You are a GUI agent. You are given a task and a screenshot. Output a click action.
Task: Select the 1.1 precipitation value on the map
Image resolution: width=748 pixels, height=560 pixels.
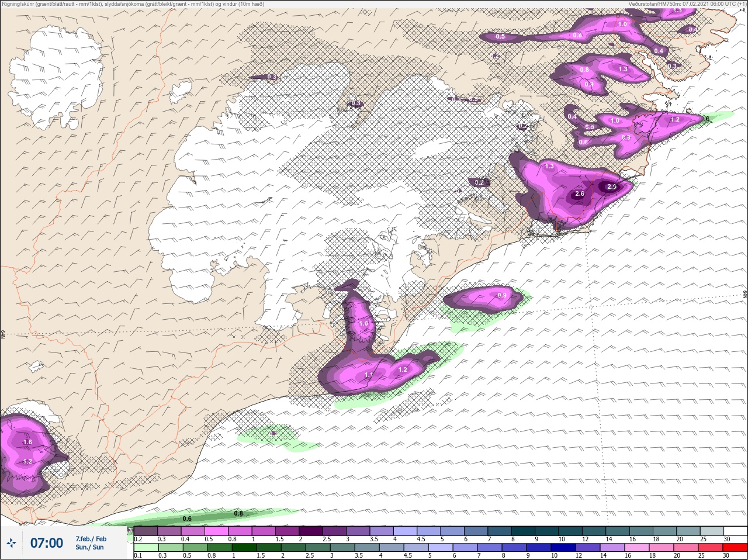point(369,375)
